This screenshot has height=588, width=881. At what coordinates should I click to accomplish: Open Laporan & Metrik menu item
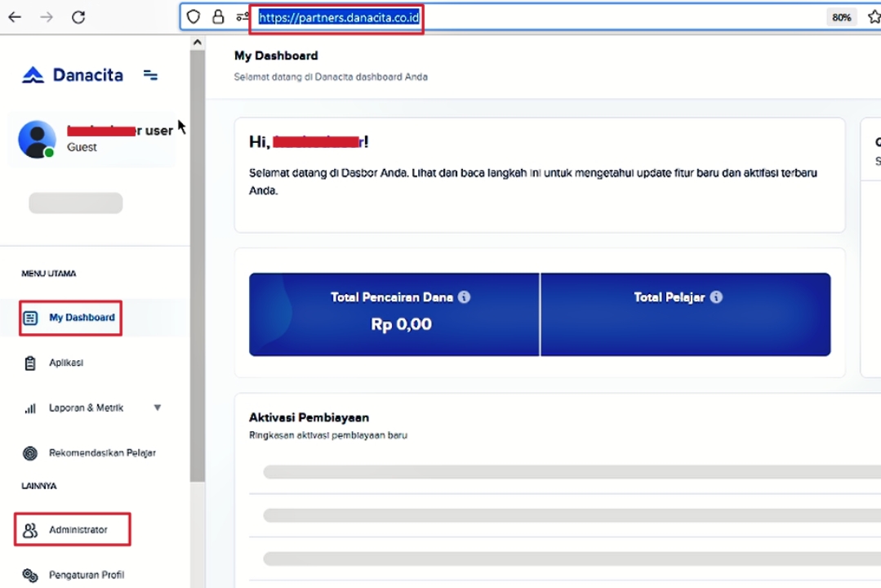[86, 408]
